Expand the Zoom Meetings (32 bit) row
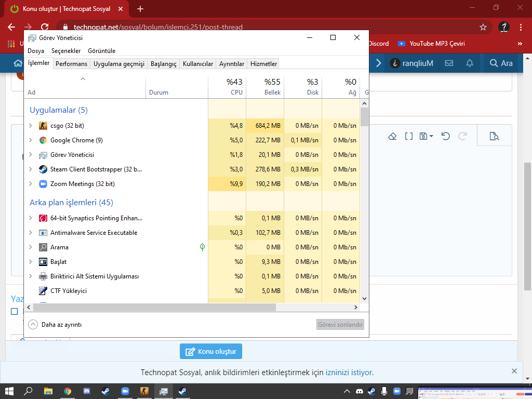Viewport: 532px width, 399px height. click(31, 184)
